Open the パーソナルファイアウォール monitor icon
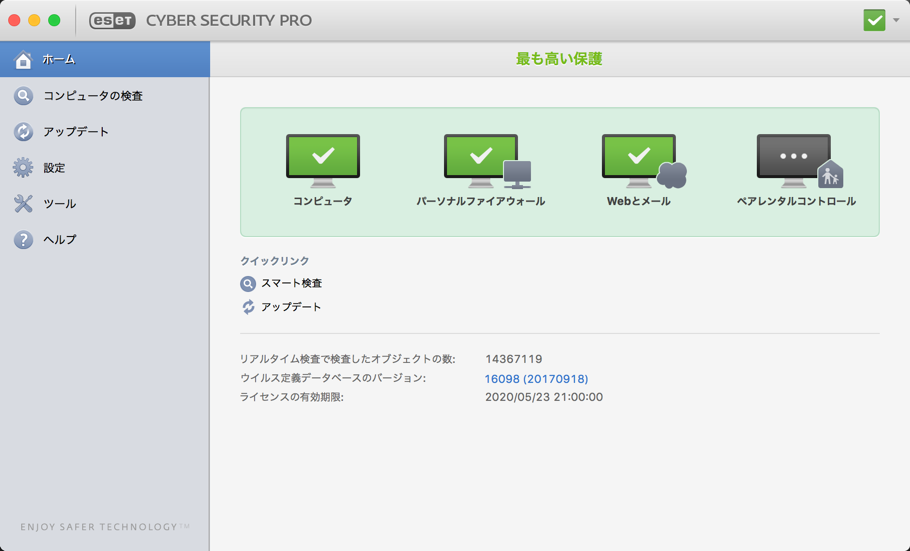 (487, 161)
